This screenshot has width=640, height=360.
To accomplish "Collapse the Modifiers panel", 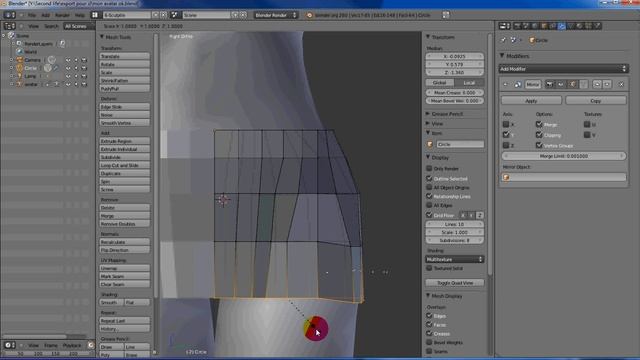I will click(502, 56).
